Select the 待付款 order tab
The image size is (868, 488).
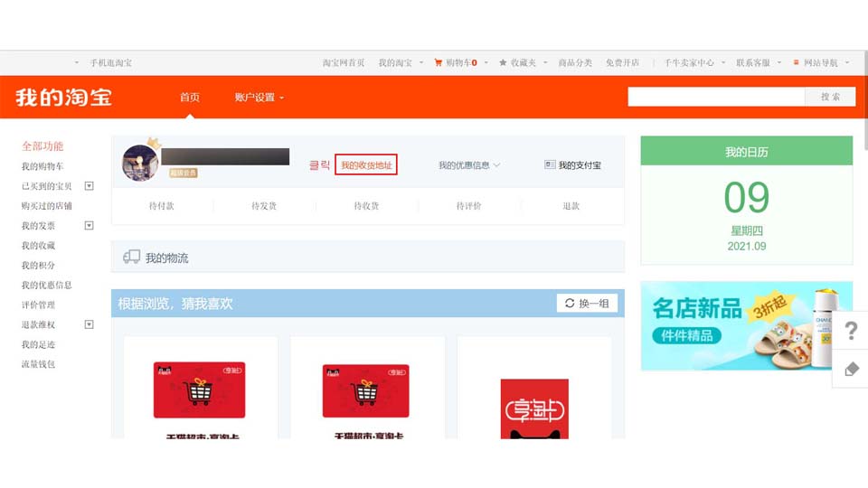pyautogui.click(x=162, y=206)
